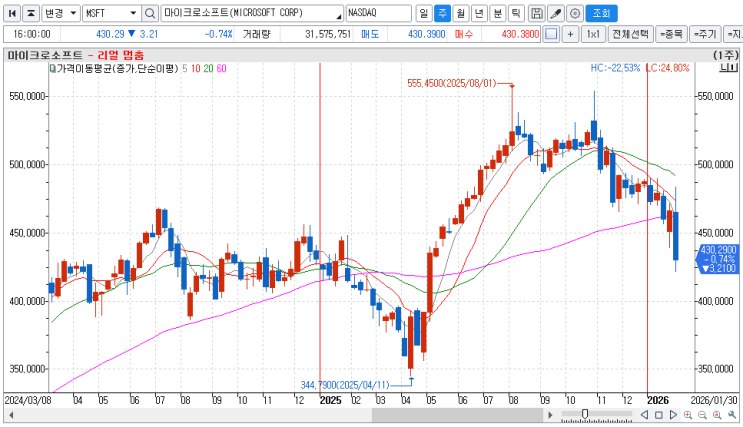
Task: Click the 16:00:00 time field
Action: click(x=32, y=34)
